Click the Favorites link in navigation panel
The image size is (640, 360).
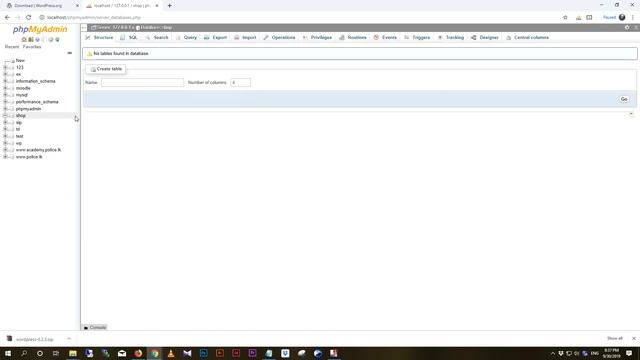pyautogui.click(x=32, y=47)
